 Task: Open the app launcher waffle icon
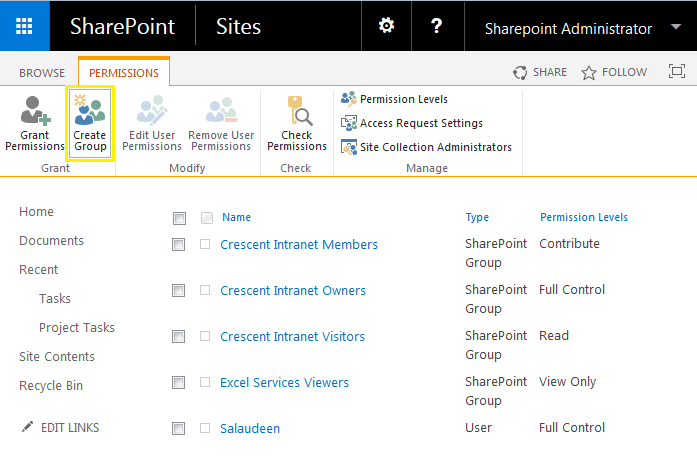click(25, 26)
